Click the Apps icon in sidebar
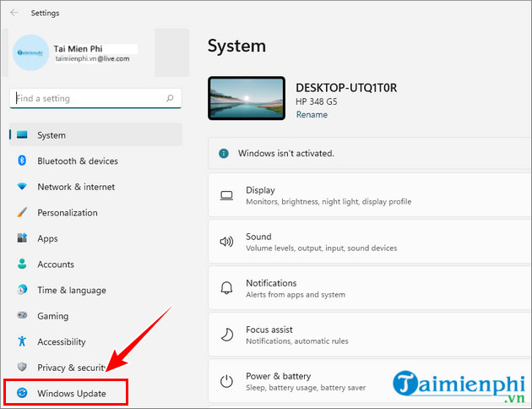 point(22,238)
